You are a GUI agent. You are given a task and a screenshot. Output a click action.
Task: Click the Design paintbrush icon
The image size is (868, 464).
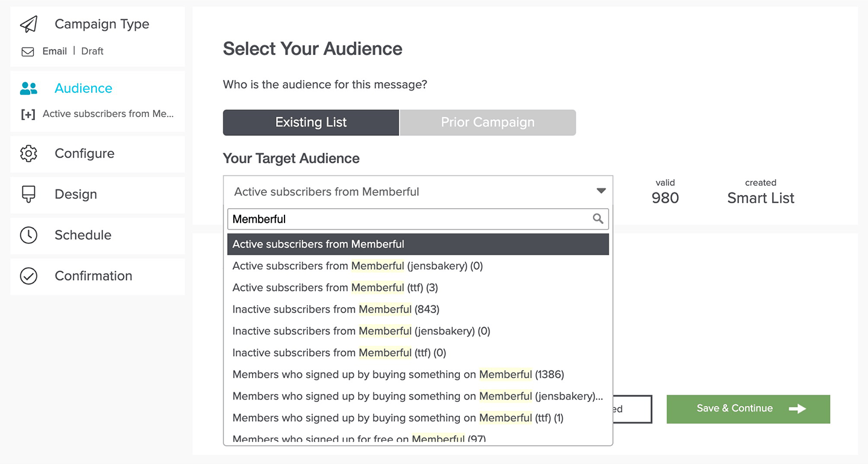(28, 194)
